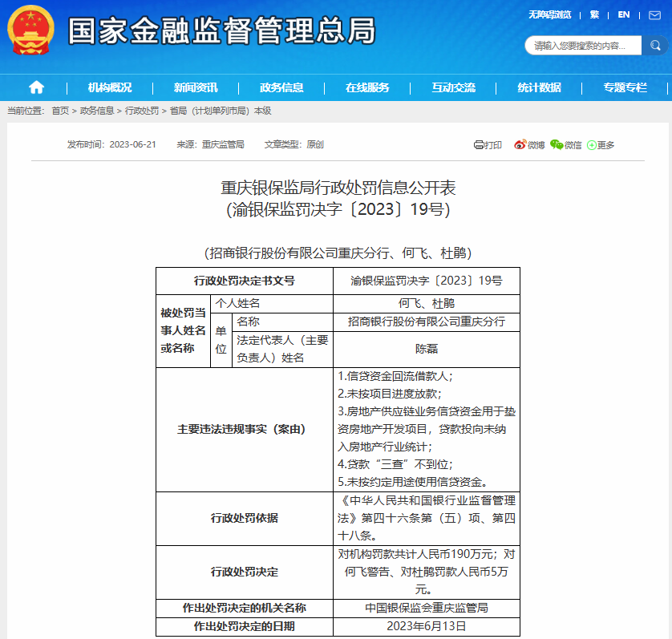
Task: Click the home icon in the navigation bar
Action: click(36, 88)
